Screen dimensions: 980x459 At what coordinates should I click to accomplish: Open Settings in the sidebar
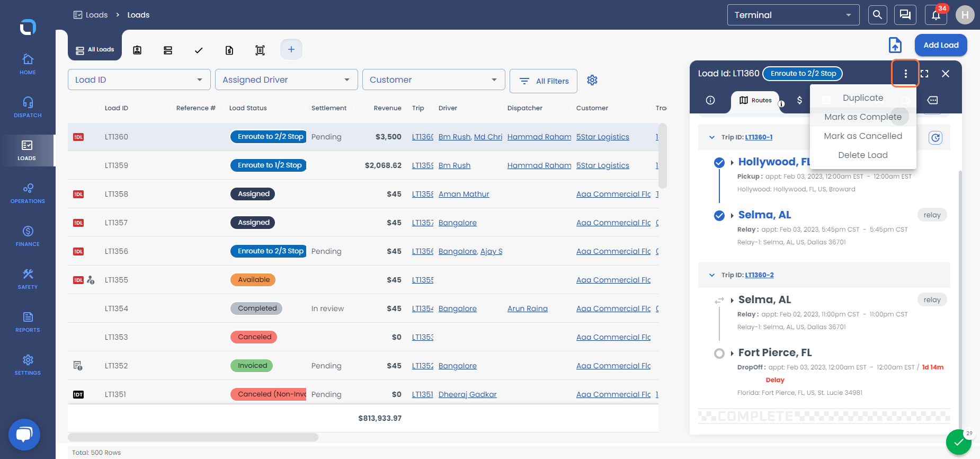28,365
